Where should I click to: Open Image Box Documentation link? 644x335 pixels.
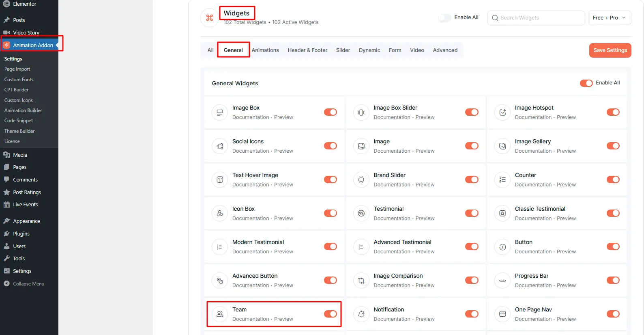(251, 117)
